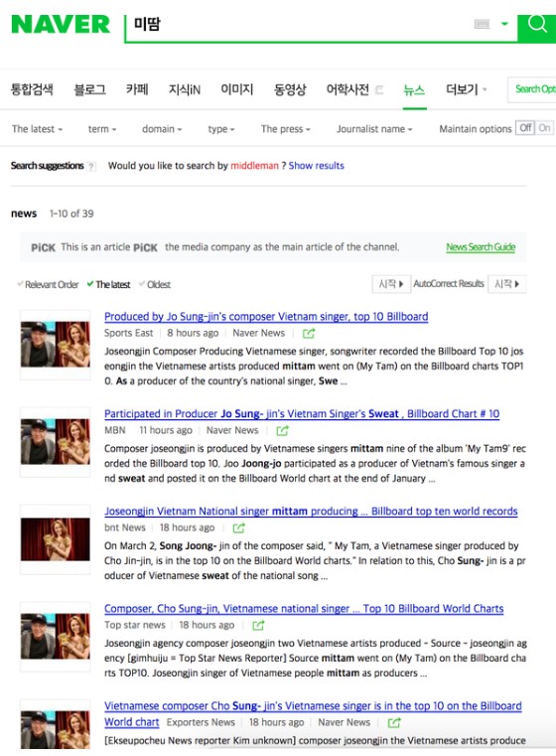
Task: Open The latest sort dropdown
Action: click(37, 129)
